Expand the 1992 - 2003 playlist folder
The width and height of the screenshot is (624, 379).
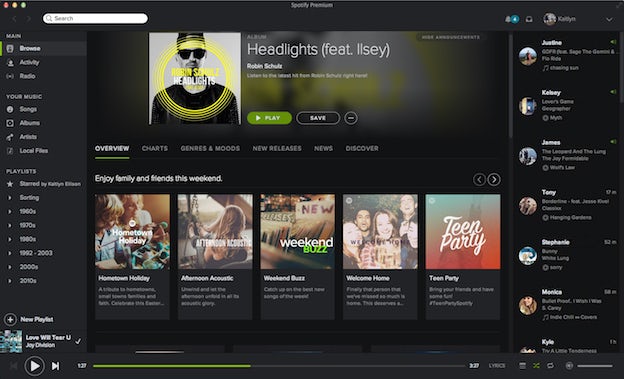10,253
